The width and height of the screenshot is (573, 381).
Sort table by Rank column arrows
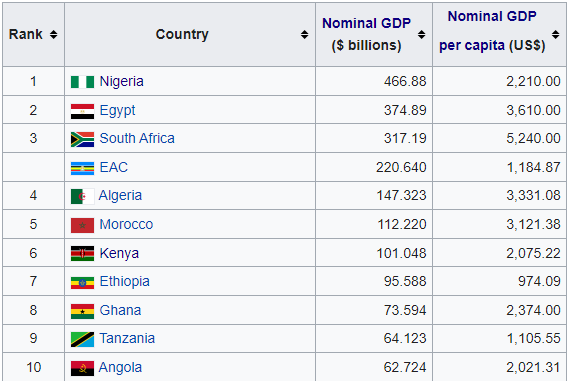click(54, 34)
